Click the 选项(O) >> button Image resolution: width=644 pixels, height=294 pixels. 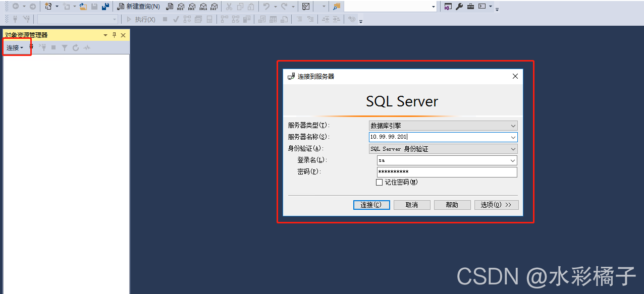tap(496, 205)
